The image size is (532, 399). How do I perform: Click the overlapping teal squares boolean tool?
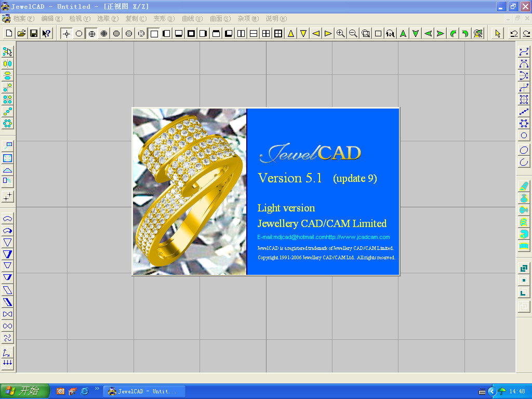(524, 268)
